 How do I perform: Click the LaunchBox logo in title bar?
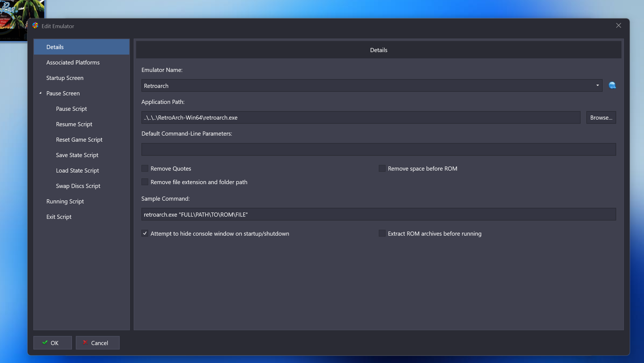point(35,26)
